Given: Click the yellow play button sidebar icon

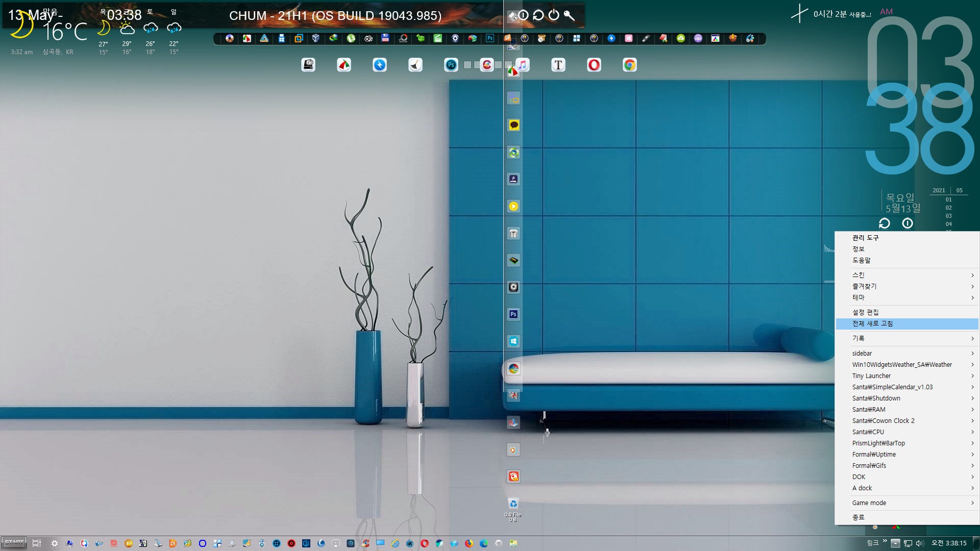Looking at the screenshot, I should [x=513, y=206].
